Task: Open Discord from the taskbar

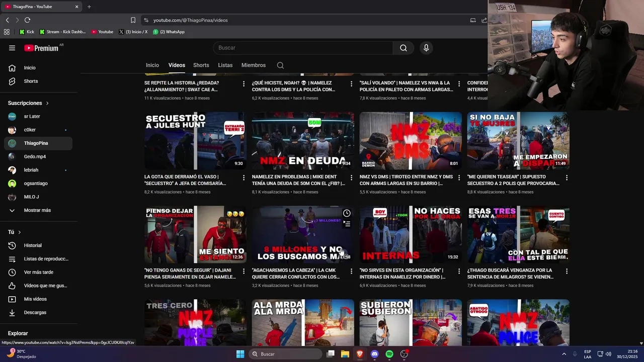Action: [x=374, y=354]
